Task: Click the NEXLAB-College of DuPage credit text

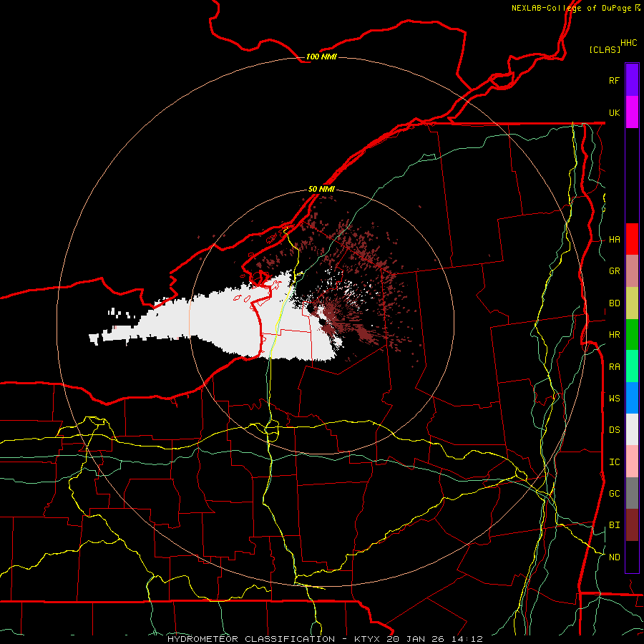Action: 571,8
